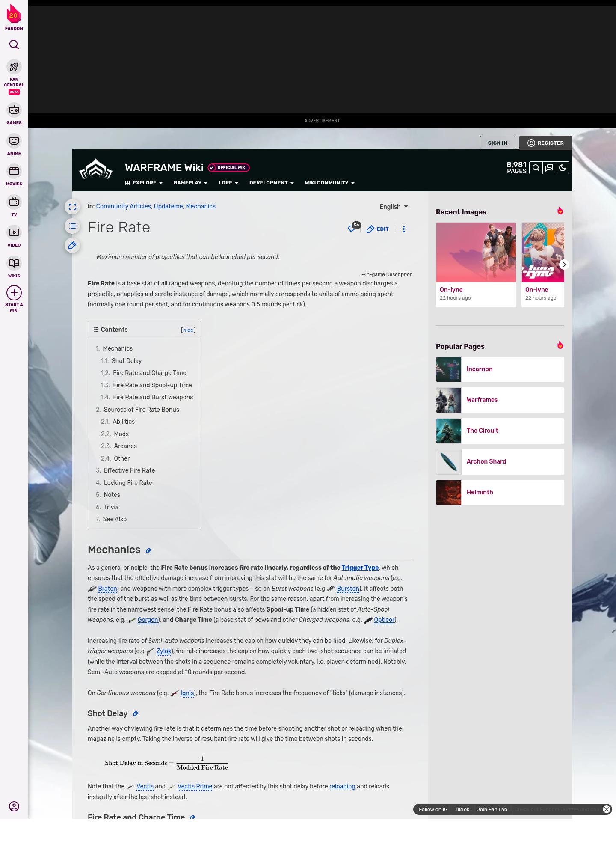
Task: Search the wiki via header magnifier icon
Action: [536, 168]
